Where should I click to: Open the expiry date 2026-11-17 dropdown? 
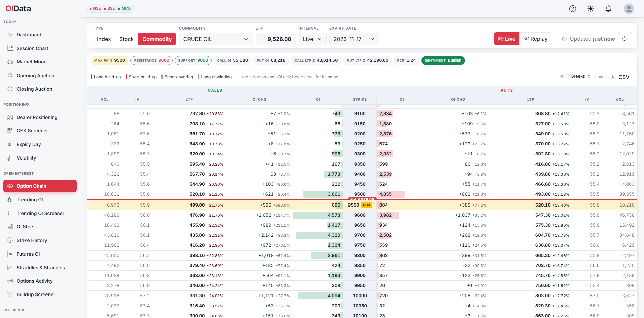(354, 39)
